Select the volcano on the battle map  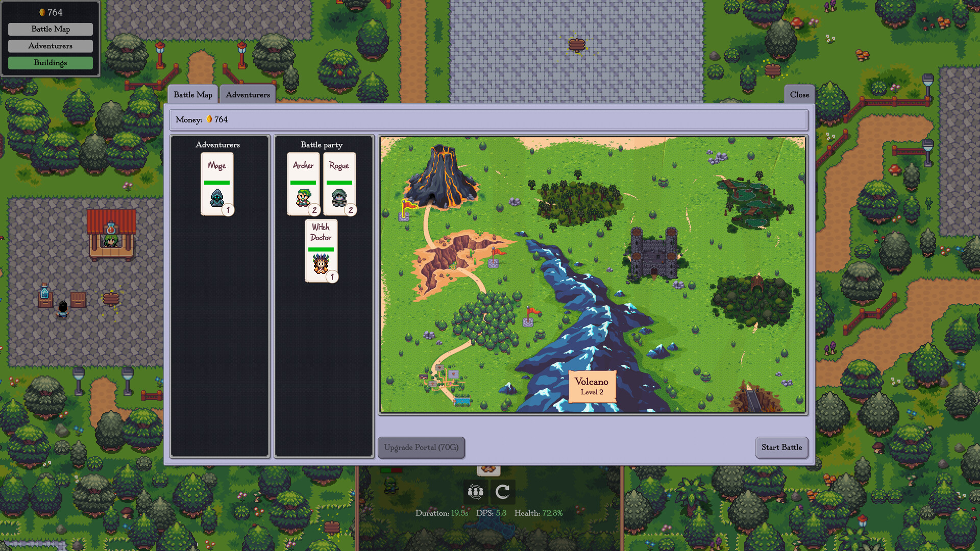[442, 176]
